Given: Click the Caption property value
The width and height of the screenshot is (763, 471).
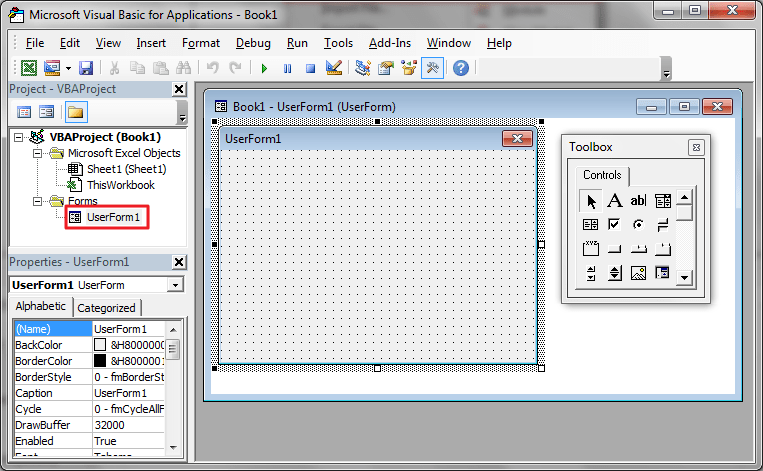Looking at the screenshot, I should [x=128, y=393].
